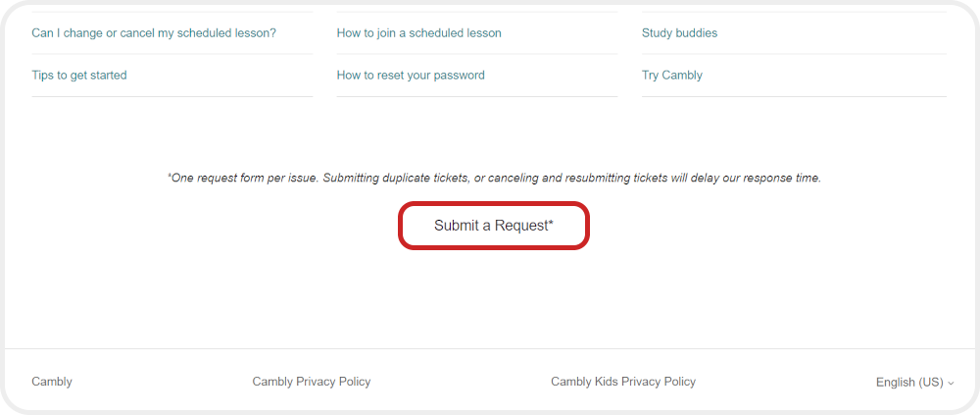Click the 'Try Cambly' link
The height and width of the screenshot is (415, 980).
[x=672, y=76]
